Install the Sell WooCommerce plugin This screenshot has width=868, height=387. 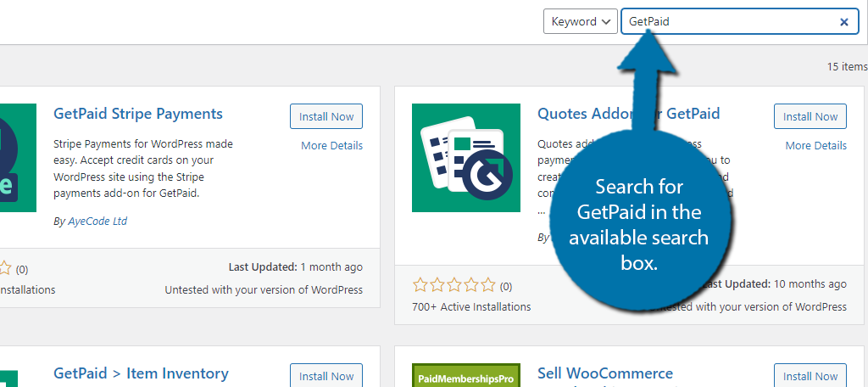point(810,376)
